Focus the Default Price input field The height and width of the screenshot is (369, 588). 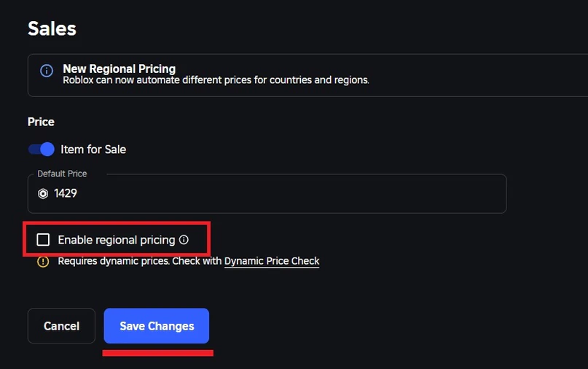tap(277, 193)
